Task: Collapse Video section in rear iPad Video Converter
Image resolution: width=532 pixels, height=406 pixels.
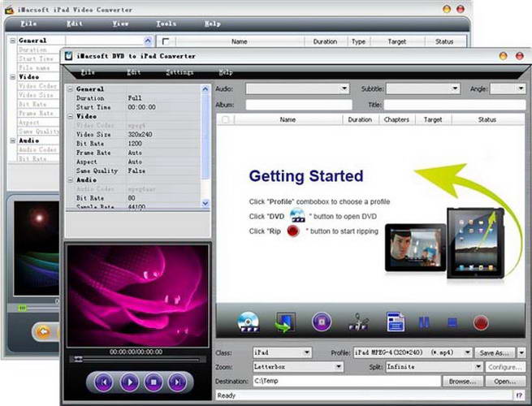Action: click(x=12, y=77)
